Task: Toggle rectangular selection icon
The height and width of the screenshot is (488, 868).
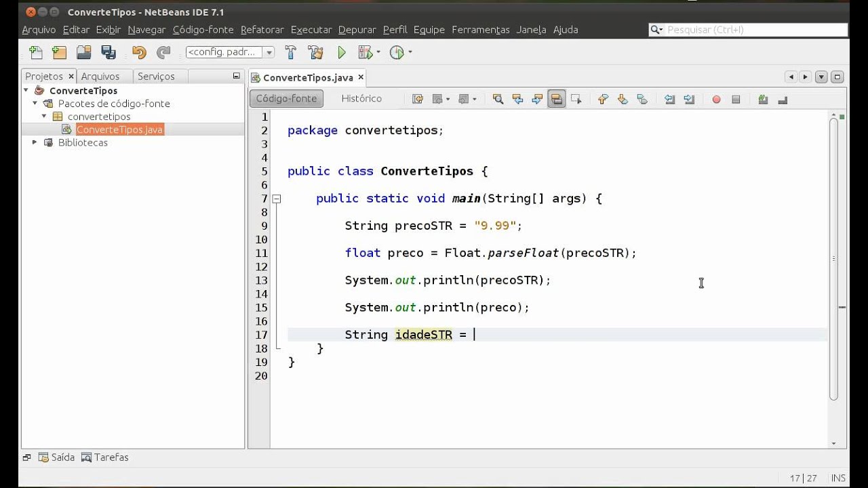Action: (x=576, y=99)
